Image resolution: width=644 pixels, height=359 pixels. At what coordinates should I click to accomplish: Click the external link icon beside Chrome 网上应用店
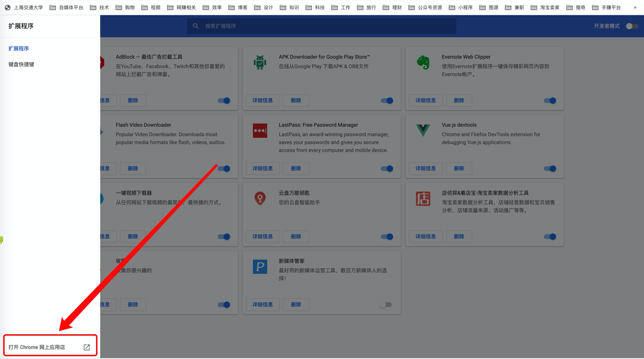tap(87, 347)
